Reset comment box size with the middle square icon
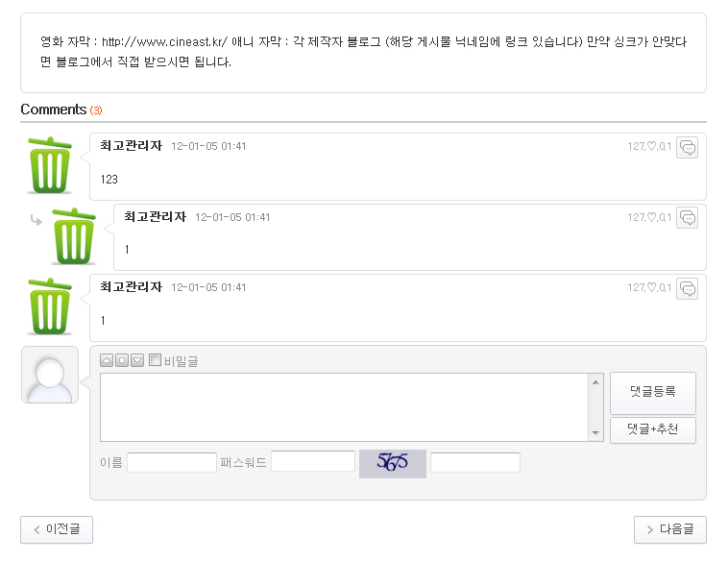The width and height of the screenshot is (728, 562). click(x=122, y=360)
